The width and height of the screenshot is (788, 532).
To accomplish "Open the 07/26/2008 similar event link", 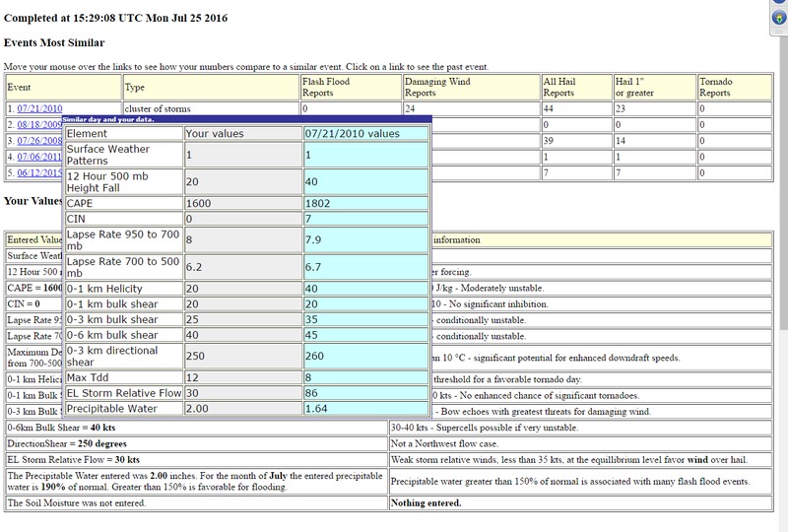I will pyautogui.click(x=39, y=141).
